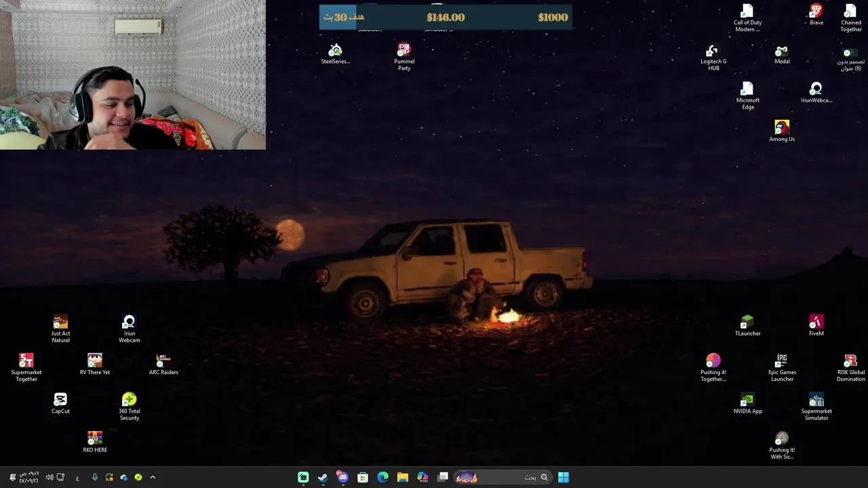
Task: Open Streamlabs from the taskbar
Action: click(303, 477)
